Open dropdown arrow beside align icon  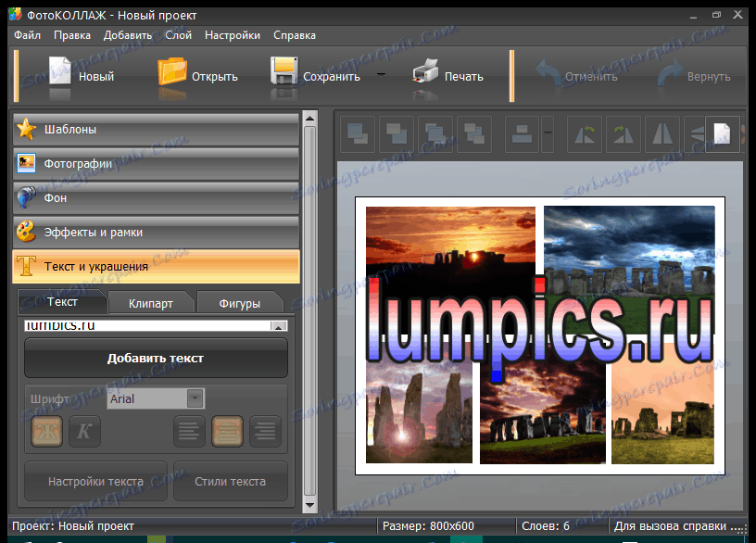coord(548,134)
